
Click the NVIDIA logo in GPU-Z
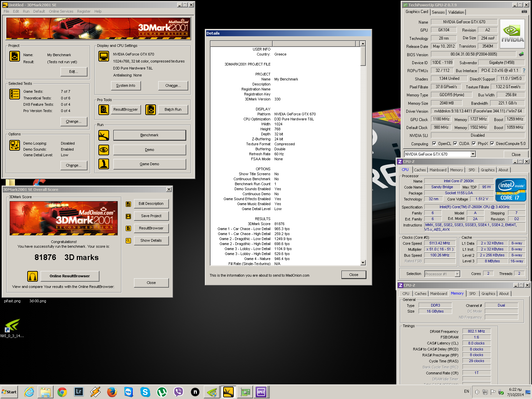512,34
